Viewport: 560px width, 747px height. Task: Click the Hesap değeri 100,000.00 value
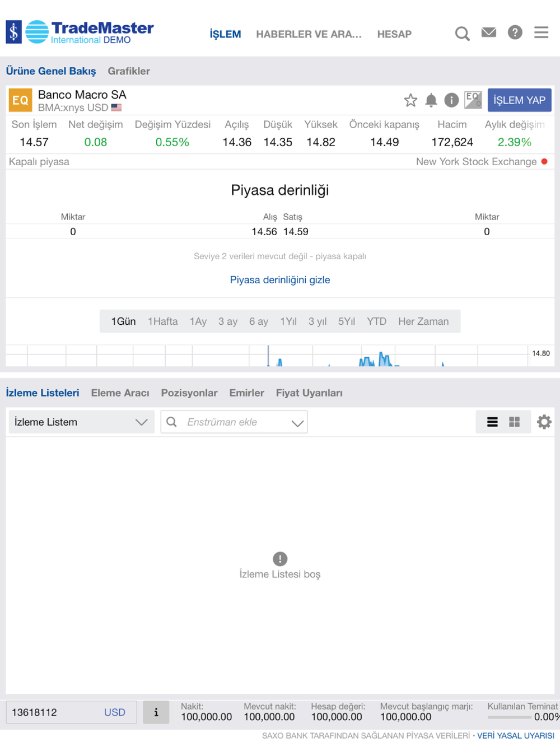(337, 717)
